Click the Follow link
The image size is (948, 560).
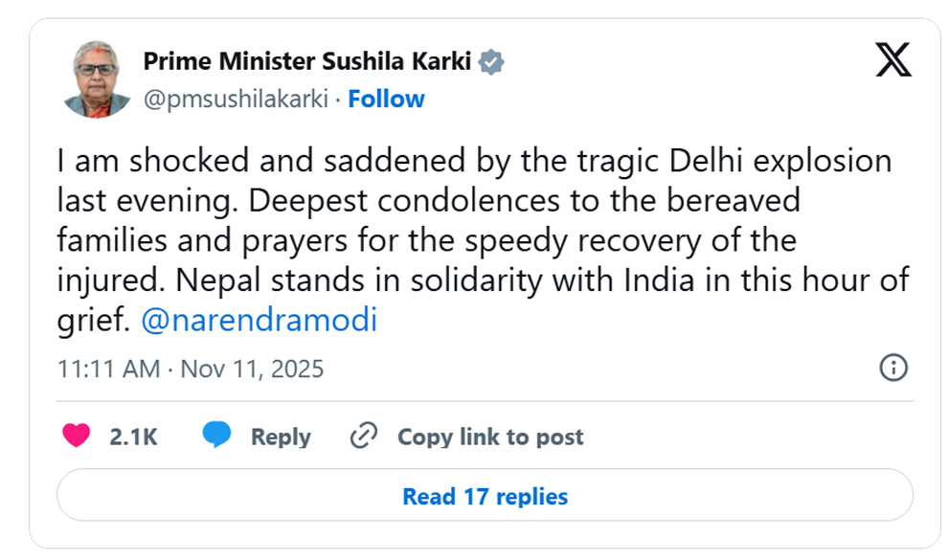click(386, 99)
